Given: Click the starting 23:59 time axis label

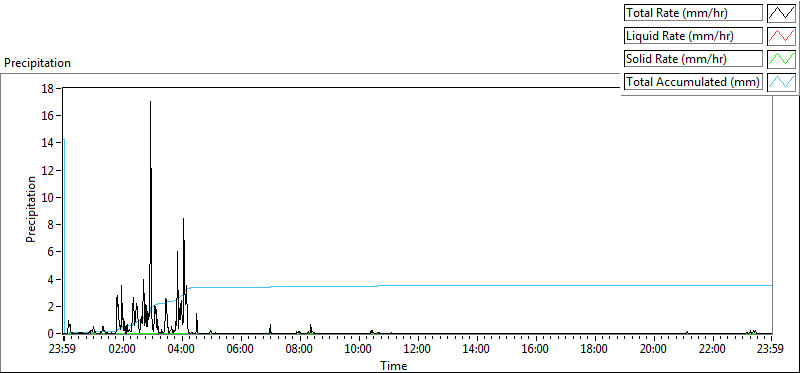Looking at the screenshot, I should tap(64, 350).
